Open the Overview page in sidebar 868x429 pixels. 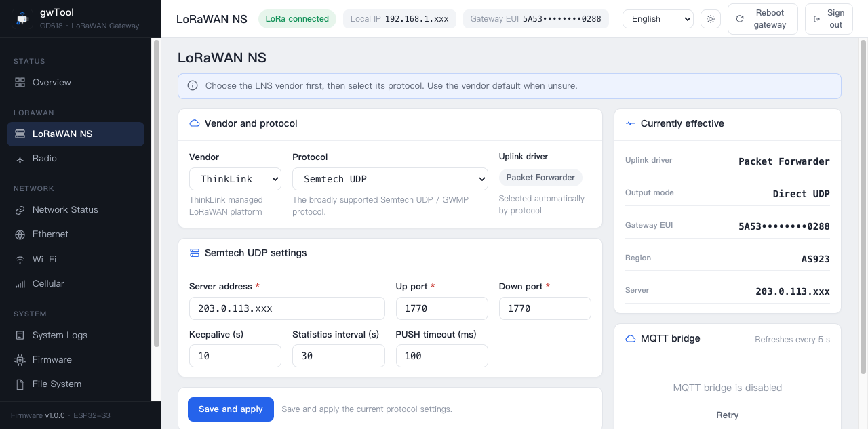point(75,82)
